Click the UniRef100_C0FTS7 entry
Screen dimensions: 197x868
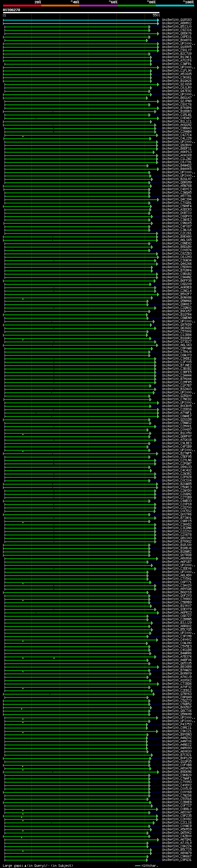click(177, 805)
